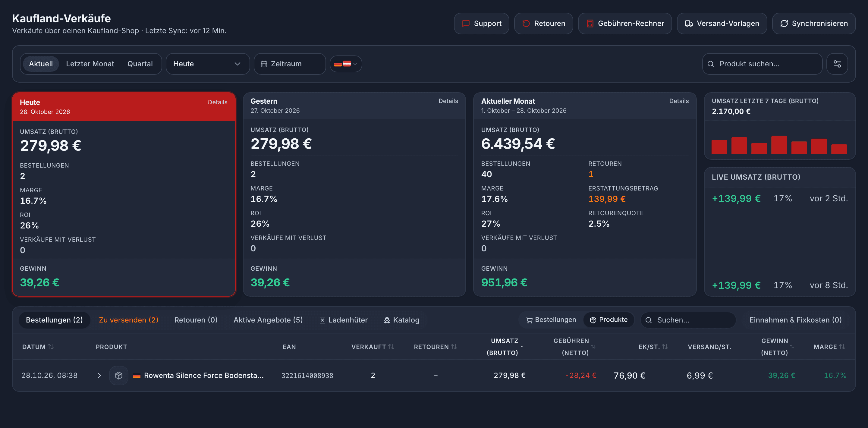Image resolution: width=868 pixels, height=428 pixels.
Task: Click the 6,99 € Versand cell
Action: click(x=700, y=376)
